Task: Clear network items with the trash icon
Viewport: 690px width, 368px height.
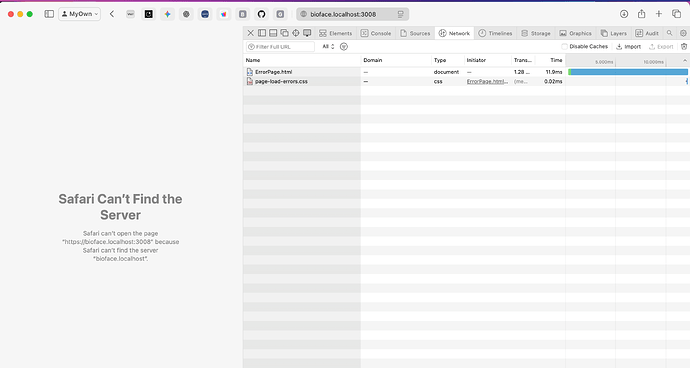Action: coord(684,47)
